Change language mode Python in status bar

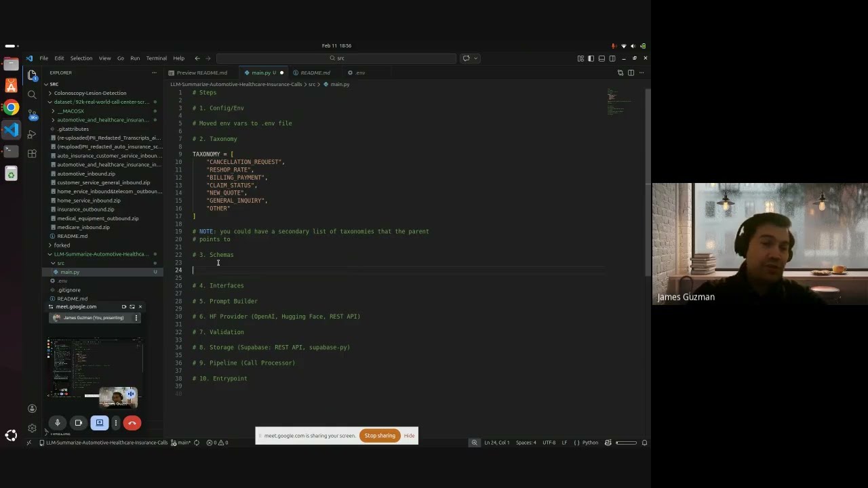pos(591,443)
